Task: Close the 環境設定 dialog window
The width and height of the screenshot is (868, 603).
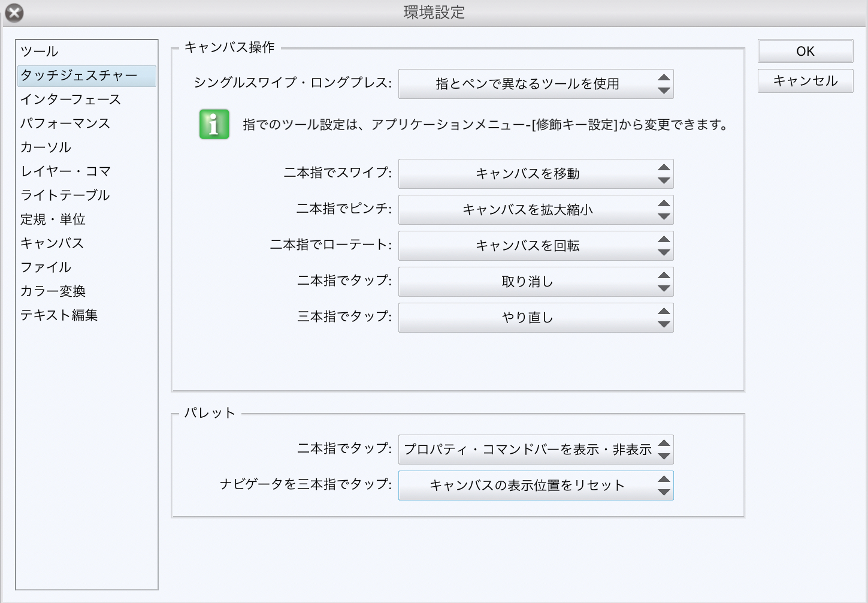Action: tap(14, 13)
